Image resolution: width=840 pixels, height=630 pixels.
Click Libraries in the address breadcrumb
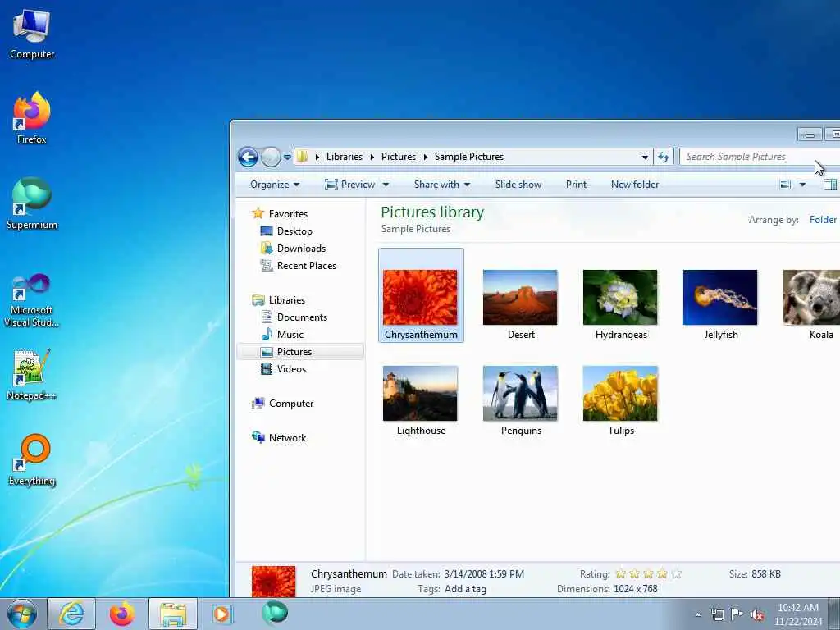(x=345, y=157)
